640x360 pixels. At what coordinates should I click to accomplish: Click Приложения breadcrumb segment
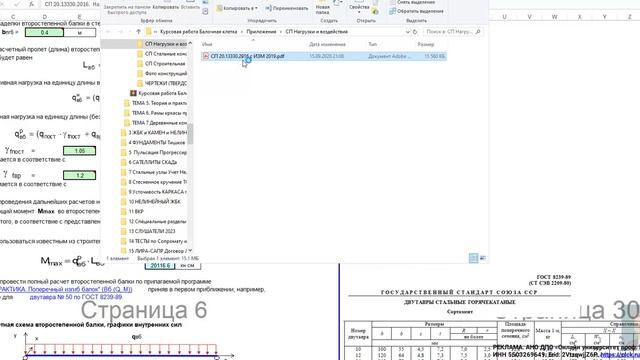click(261, 32)
